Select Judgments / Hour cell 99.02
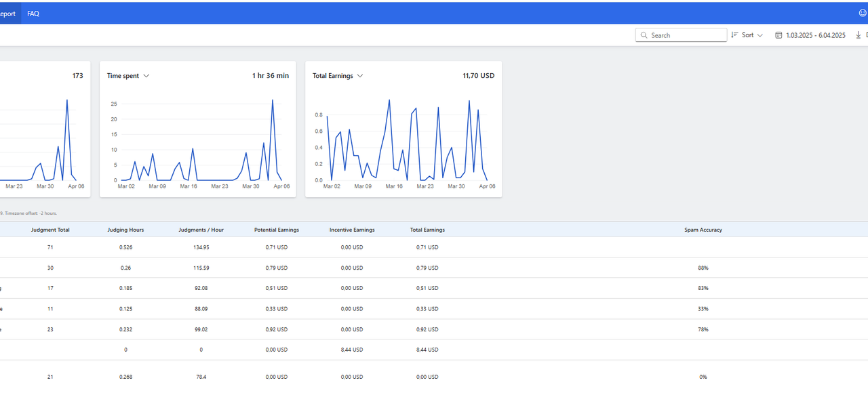Image resolution: width=868 pixels, height=393 pixels. [x=201, y=329]
